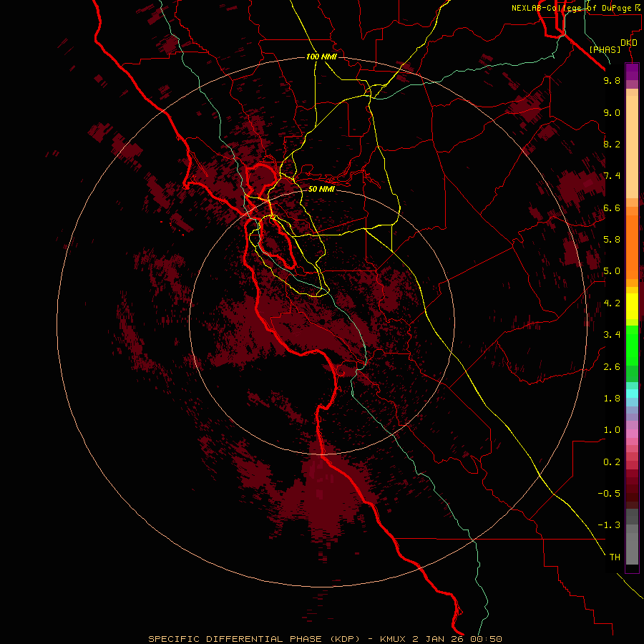Click the -0.5 scale value
This screenshot has height=644, width=644.
point(609,494)
